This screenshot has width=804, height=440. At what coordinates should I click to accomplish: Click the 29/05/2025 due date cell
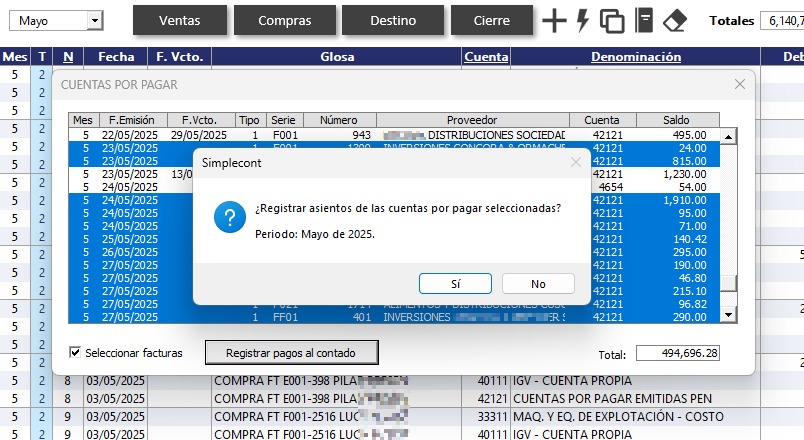tap(199, 135)
